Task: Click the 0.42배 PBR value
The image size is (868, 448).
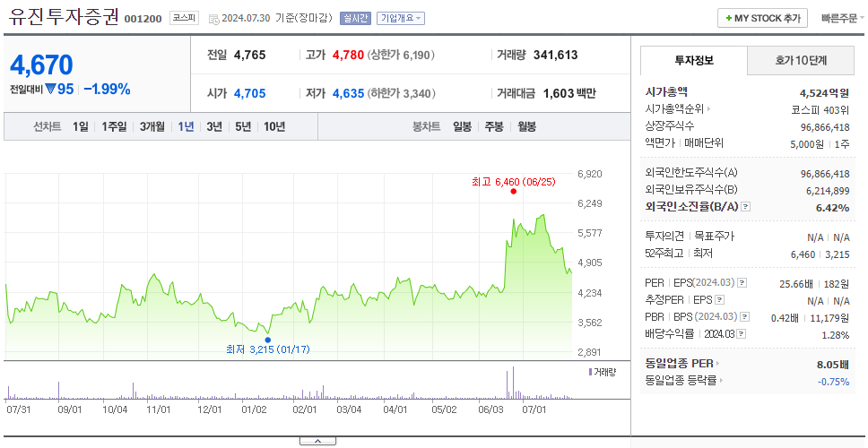Action: click(785, 318)
